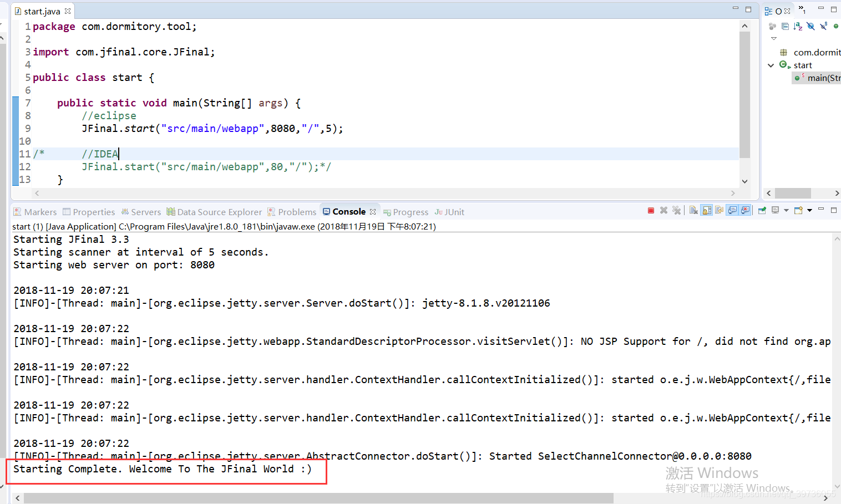Image resolution: width=841 pixels, height=504 pixels.
Task: Toggle Hide Non-Public Members green dot icon
Action: pos(836,26)
